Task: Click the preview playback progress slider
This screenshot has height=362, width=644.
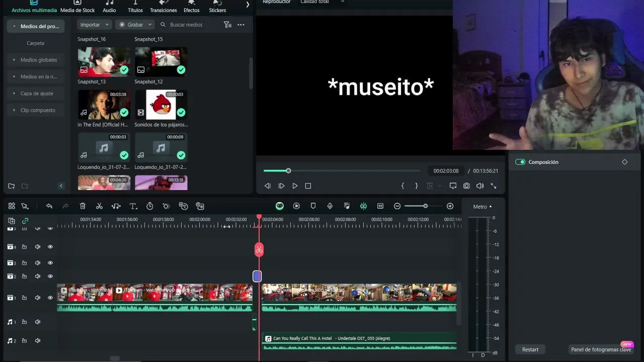Action: [x=342, y=171]
